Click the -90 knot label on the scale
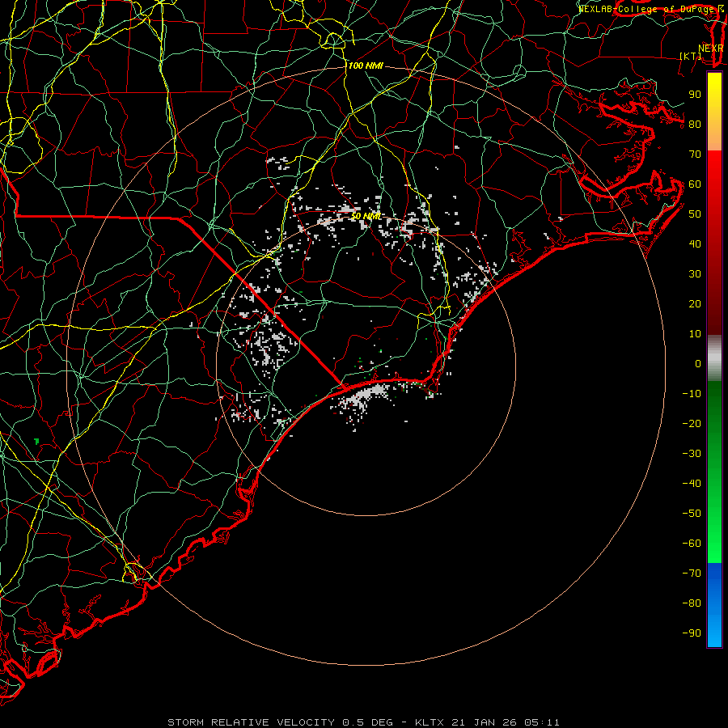This screenshot has height=728, width=728. point(692,633)
